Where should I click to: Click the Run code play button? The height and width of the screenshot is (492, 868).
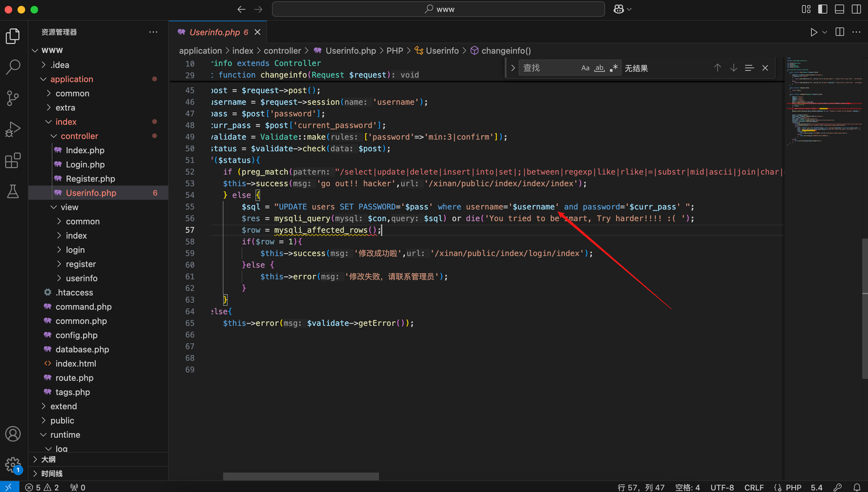click(814, 32)
